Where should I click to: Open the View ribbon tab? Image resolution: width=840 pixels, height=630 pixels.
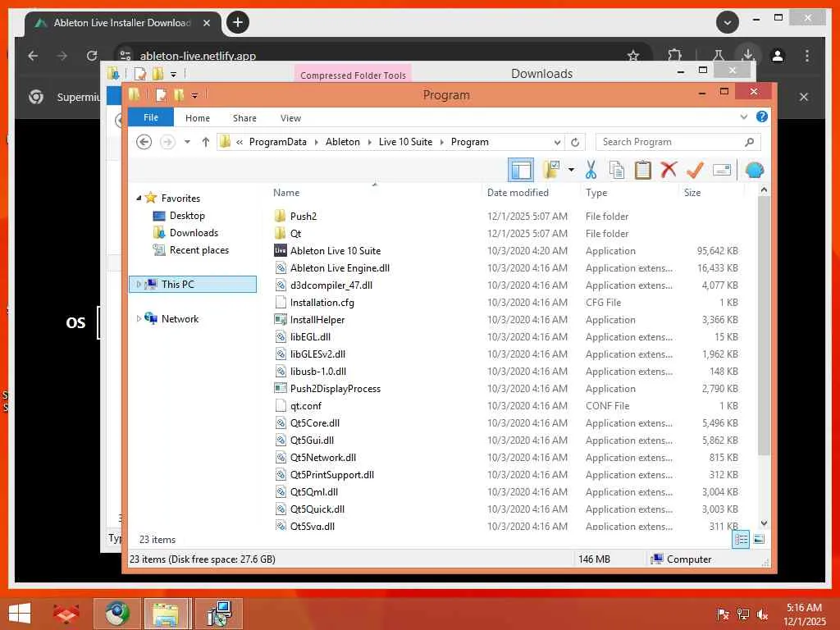coord(290,118)
